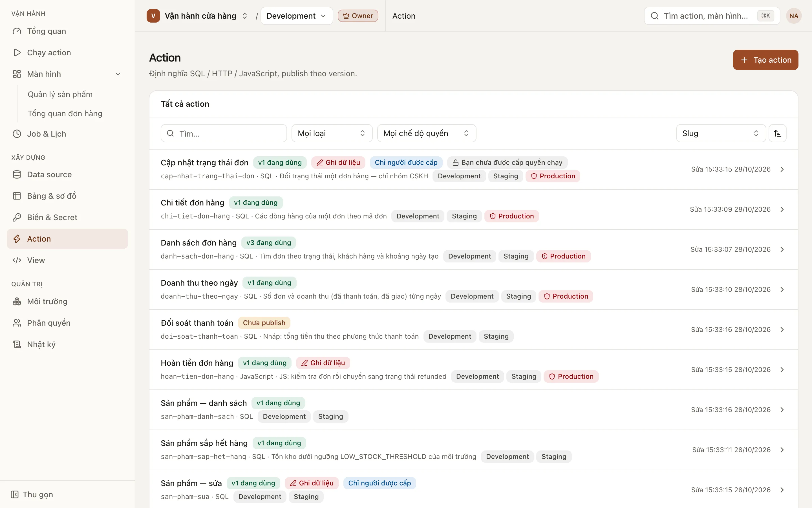Open Cập nhật trạng thái đơn row chevron

click(782, 169)
